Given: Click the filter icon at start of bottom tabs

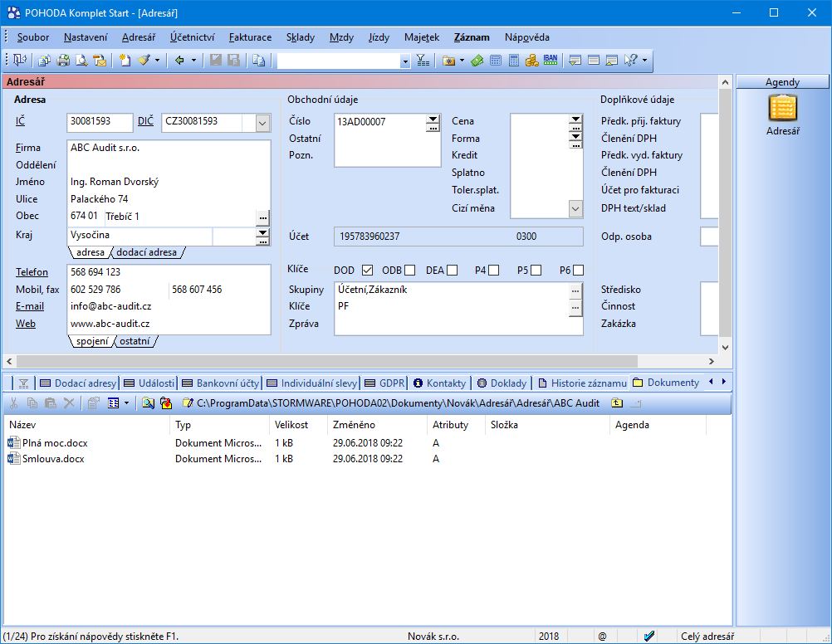Looking at the screenshot, I should [23, 383].
